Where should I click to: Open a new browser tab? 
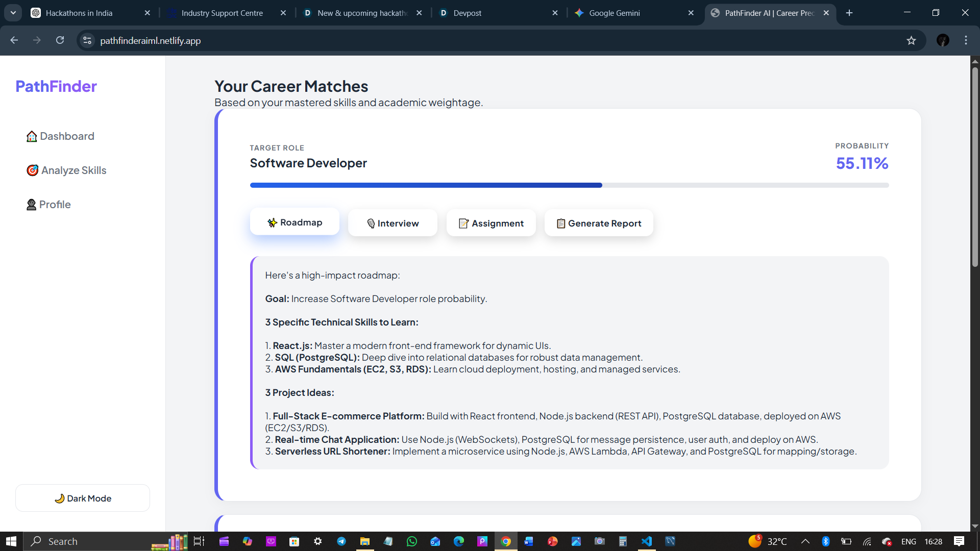click(x=849, y=13)
